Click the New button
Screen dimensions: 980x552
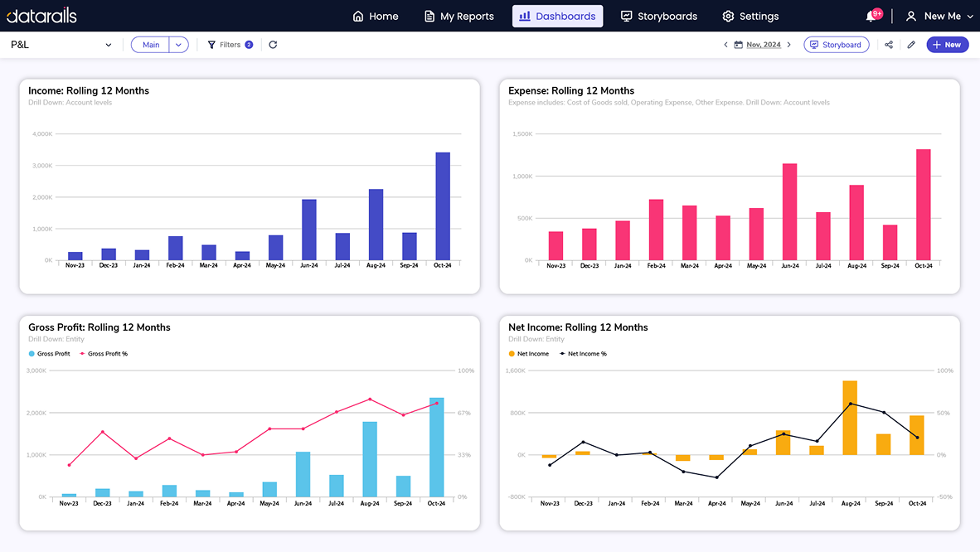click(947, 45)
